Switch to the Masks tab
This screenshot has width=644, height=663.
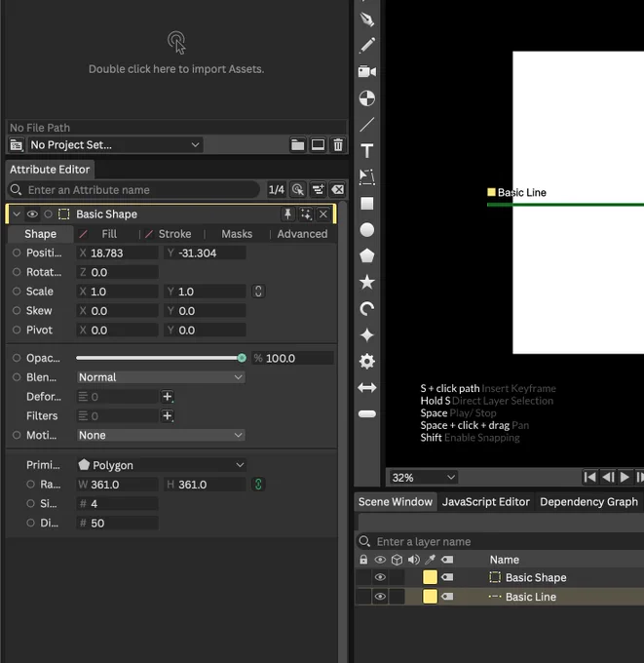237,234
